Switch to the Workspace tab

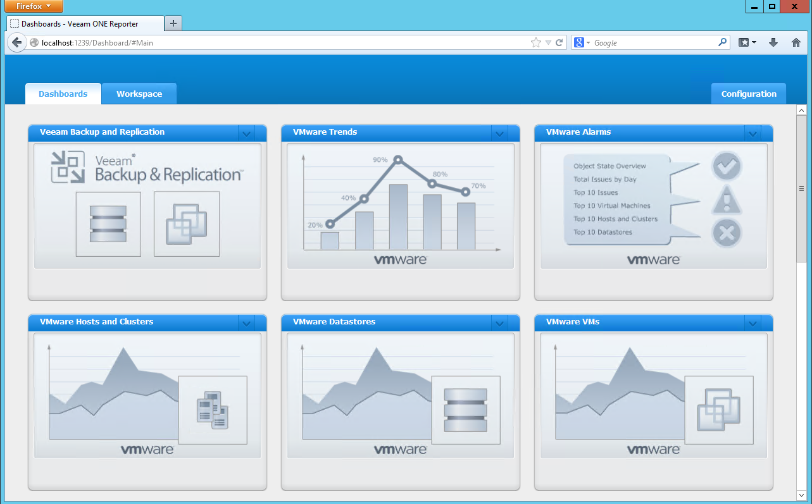pos(139,94)
